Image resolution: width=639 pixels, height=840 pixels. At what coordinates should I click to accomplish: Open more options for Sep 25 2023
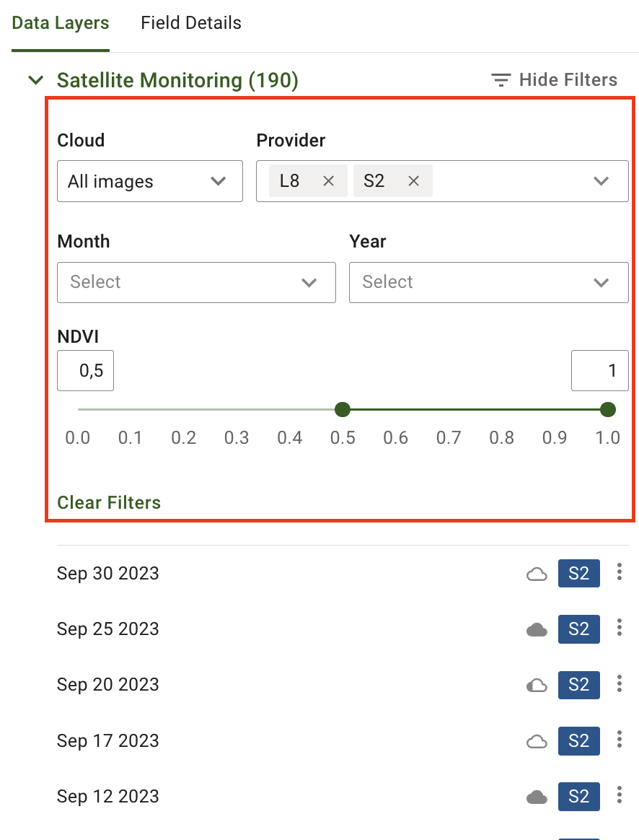tap(620, 629)
